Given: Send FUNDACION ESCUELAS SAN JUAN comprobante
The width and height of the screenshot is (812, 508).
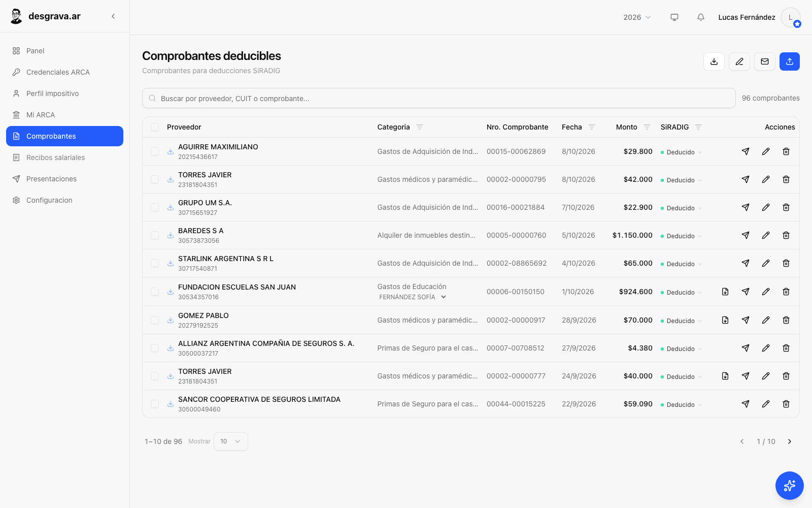Looking at the screenshot, I should (746, 292).
